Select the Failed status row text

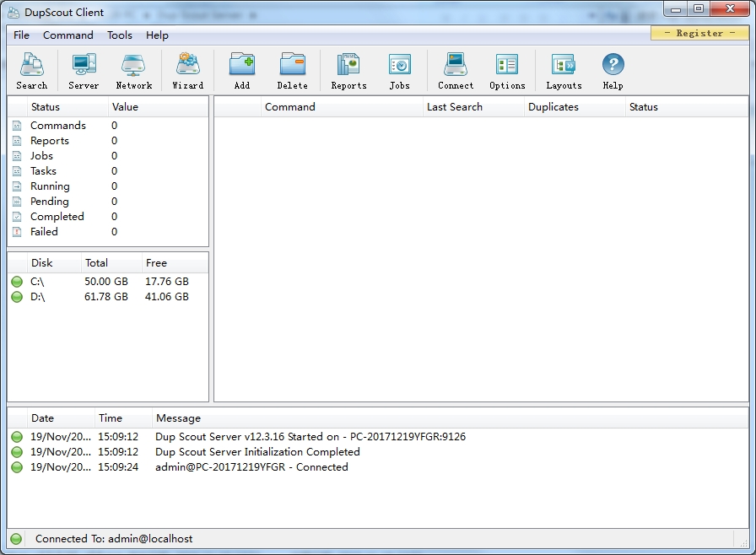coord(44,232)
